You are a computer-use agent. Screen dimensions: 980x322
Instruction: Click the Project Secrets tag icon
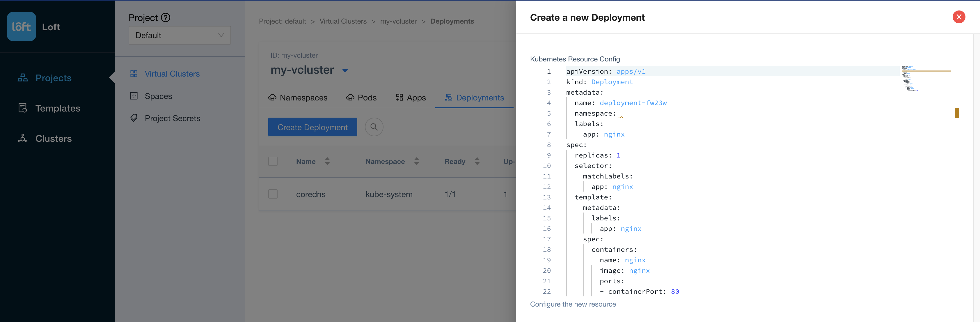134,118
